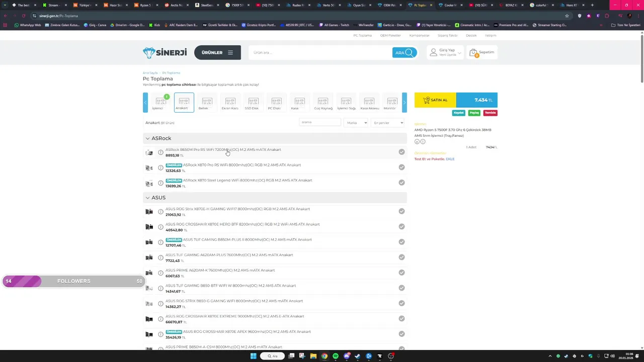Select the Bellek component category icon
The height and width of the screenshot is (362, 644).
click(207, 102)
